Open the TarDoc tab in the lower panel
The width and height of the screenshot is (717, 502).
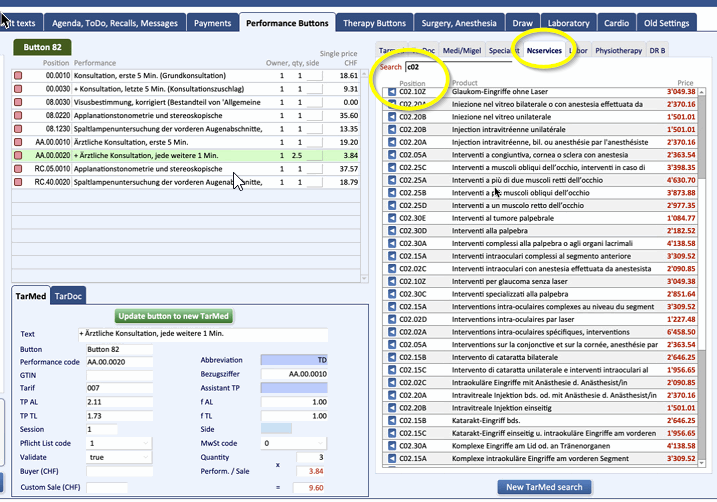tap(68, 296)
